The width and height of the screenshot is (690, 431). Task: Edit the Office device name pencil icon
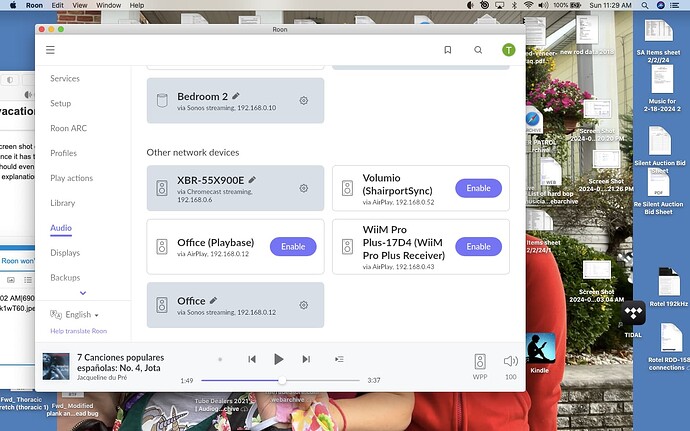pyautogui.click(x=213, y=300)
